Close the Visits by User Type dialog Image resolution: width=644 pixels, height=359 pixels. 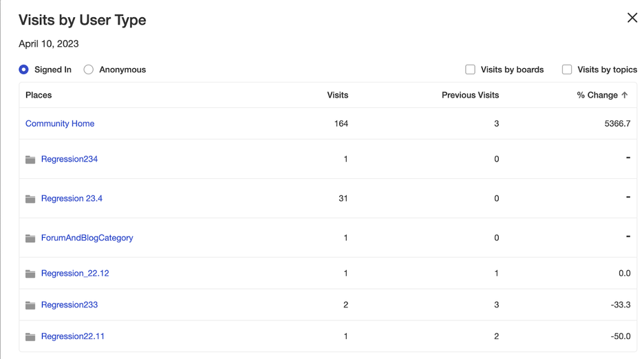632,18
